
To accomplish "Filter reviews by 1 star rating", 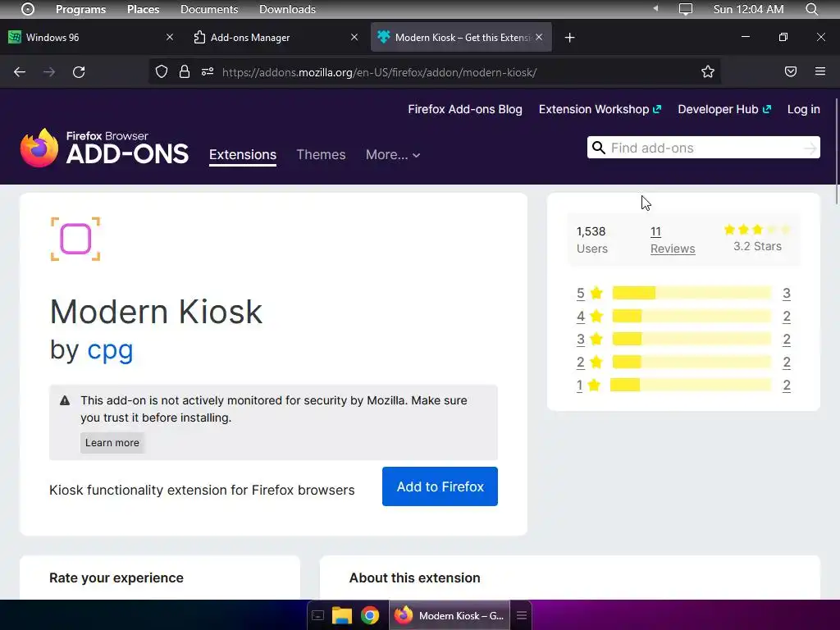I will pos(588,386).
